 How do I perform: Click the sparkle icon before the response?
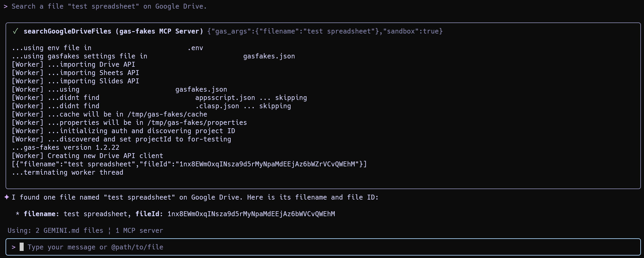(x=6, y=197)
